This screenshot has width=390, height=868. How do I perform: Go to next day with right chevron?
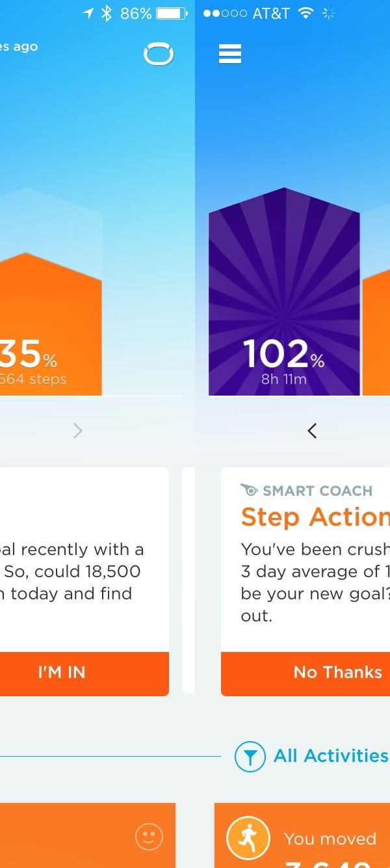coord(78,430)
